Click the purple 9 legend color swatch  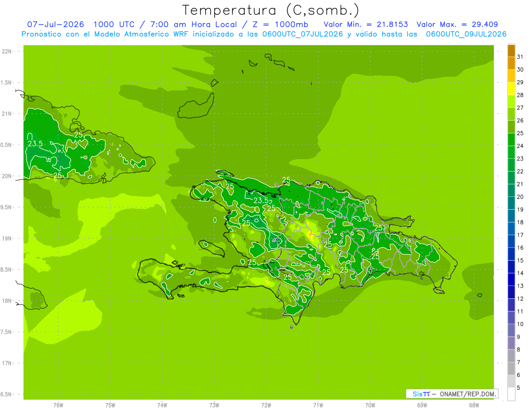pos(511,330)
